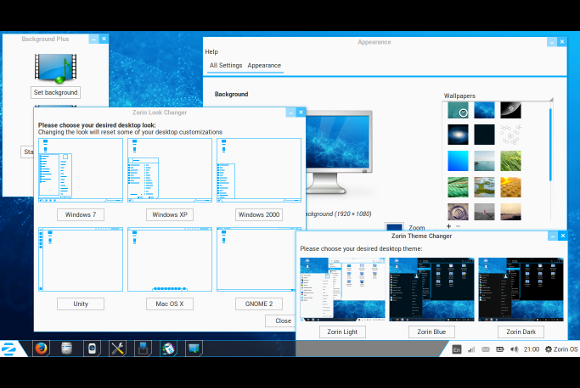Click the Windows 7 layout preview thumbnail
This screenshot has width=580, height=388.
click(81, 171)
